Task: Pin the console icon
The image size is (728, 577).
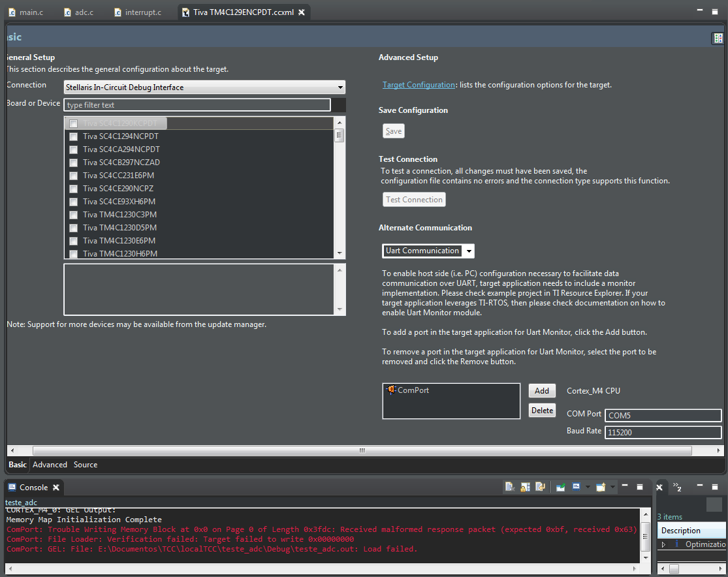Action: click(560, 487)
